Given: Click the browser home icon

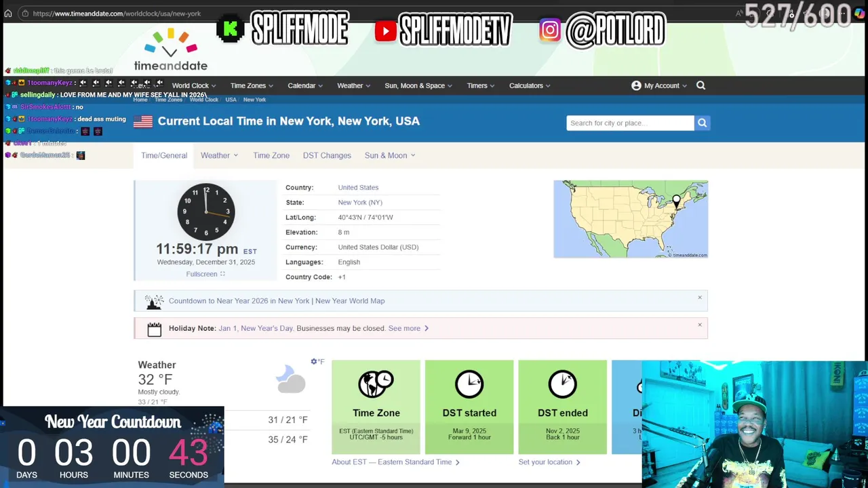Looking at the screenshot, I should [x=8, y=14].
